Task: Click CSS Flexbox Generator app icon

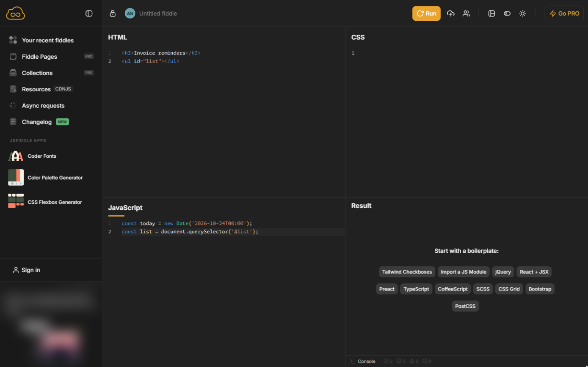Action: pos(16,201)
